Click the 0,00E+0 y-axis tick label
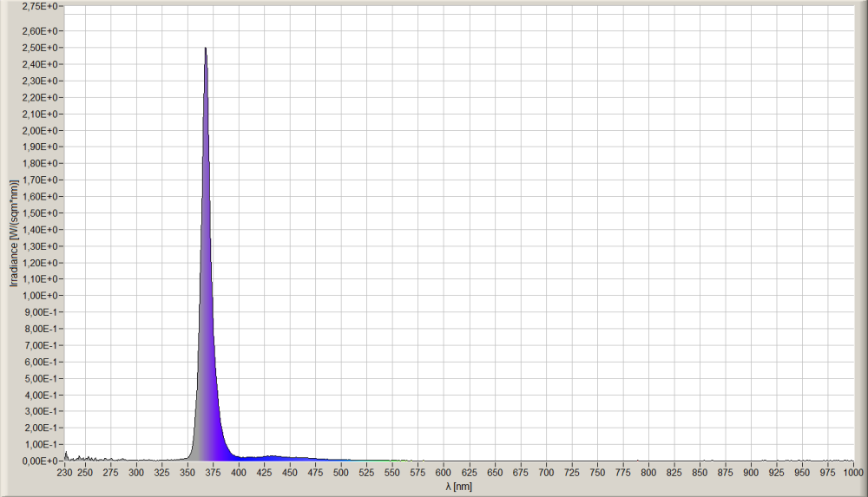The height and width of the screenshot is (497, 868). pos(40,461)
